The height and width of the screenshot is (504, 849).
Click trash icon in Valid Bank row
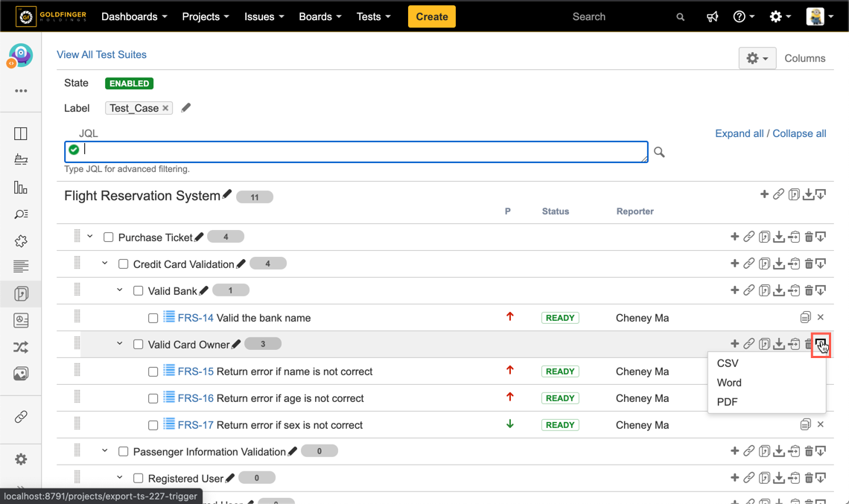808,290
